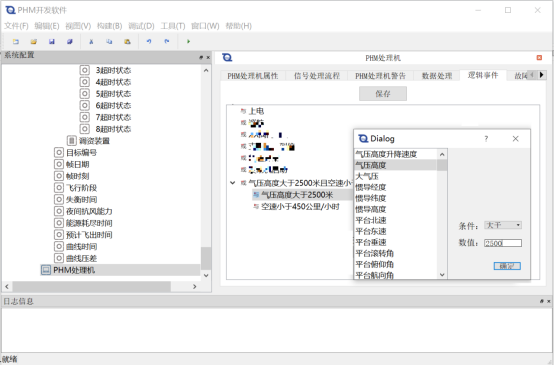Screen dimensions: 554x365
Task: Select 气压高度升降速度 in the dialog list
Action: tap(386, 154)
